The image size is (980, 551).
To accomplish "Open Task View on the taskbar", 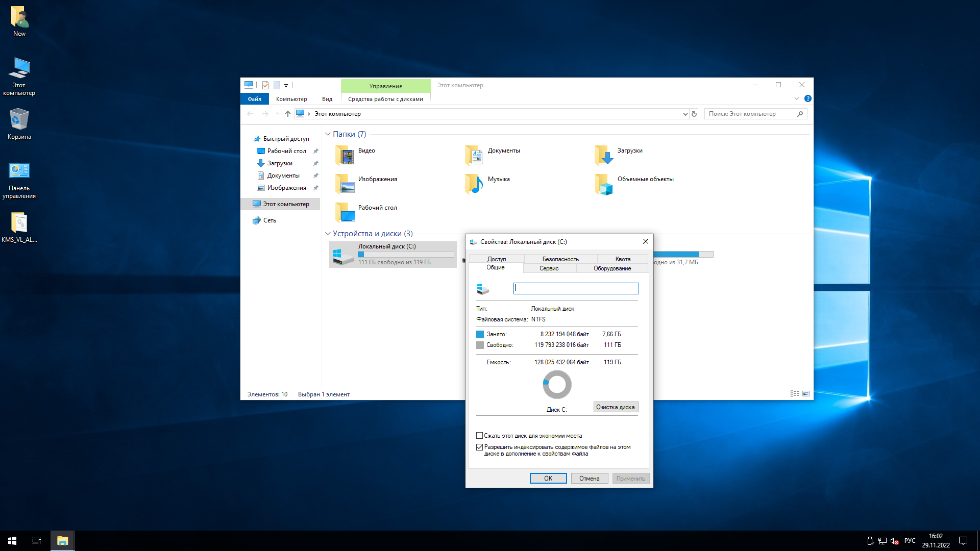I will pos(37,541).
